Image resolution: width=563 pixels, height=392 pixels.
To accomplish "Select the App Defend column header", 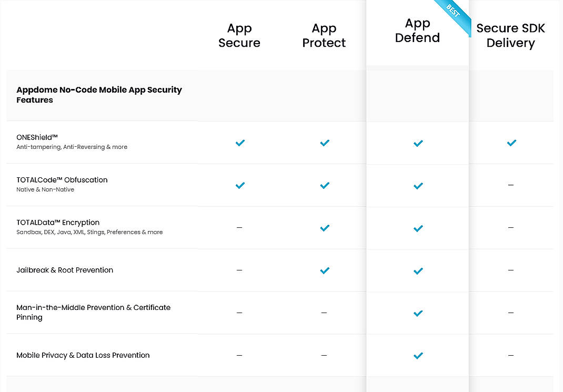I will tap(417, 31).
